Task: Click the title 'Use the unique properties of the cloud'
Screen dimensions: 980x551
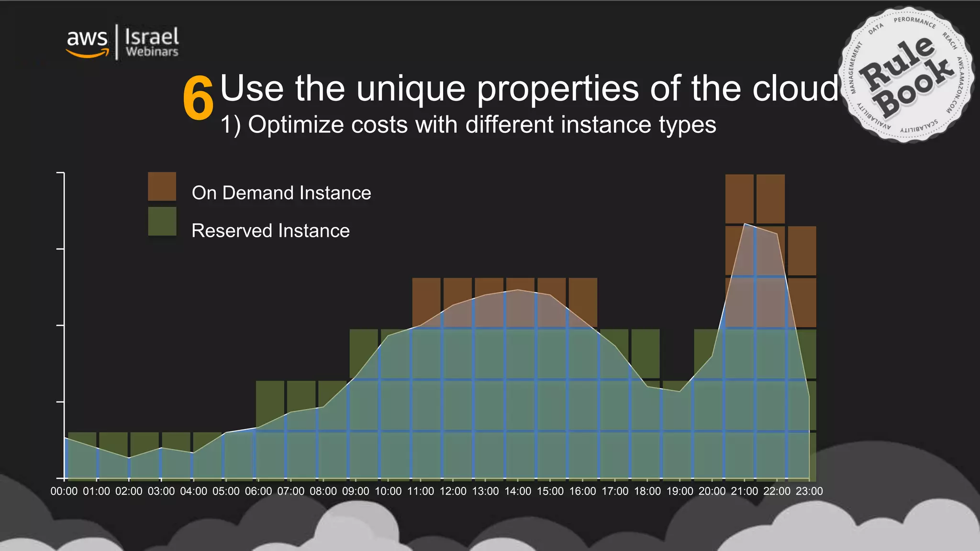Action: click(x=529, y=88)
